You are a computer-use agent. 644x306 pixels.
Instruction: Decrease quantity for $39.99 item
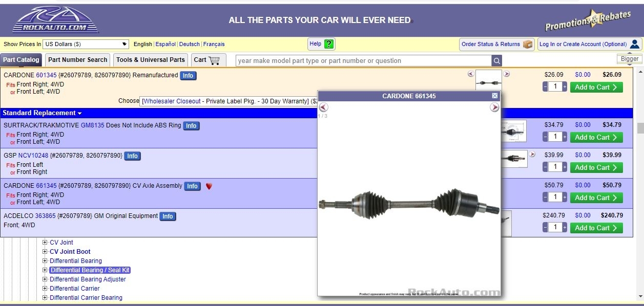coord(545,168)
